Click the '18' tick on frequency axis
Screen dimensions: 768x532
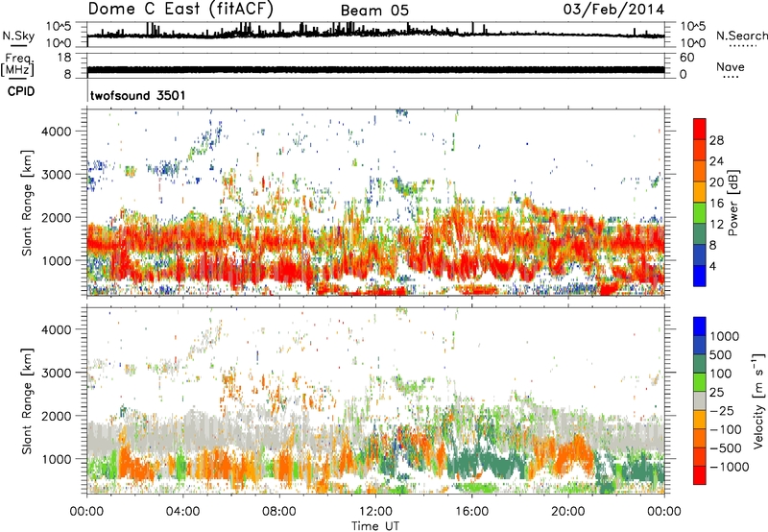point(64,58)
